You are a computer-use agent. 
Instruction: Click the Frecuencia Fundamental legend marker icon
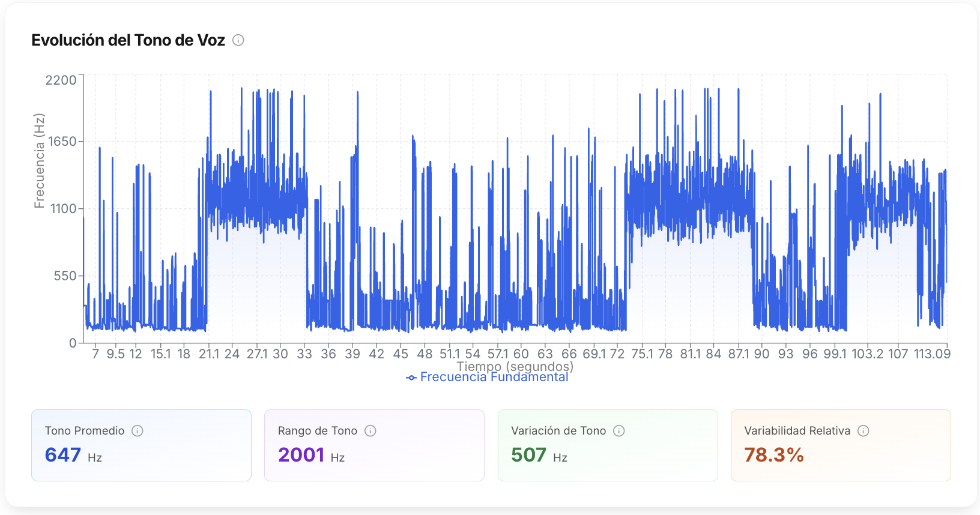click(x=411, y=378)
